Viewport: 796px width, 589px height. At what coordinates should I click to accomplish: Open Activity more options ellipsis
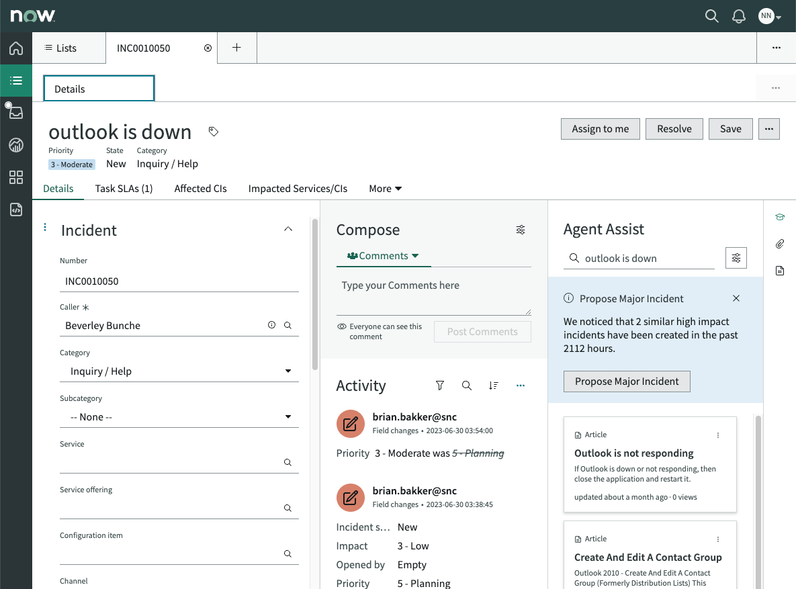(520, 385)
